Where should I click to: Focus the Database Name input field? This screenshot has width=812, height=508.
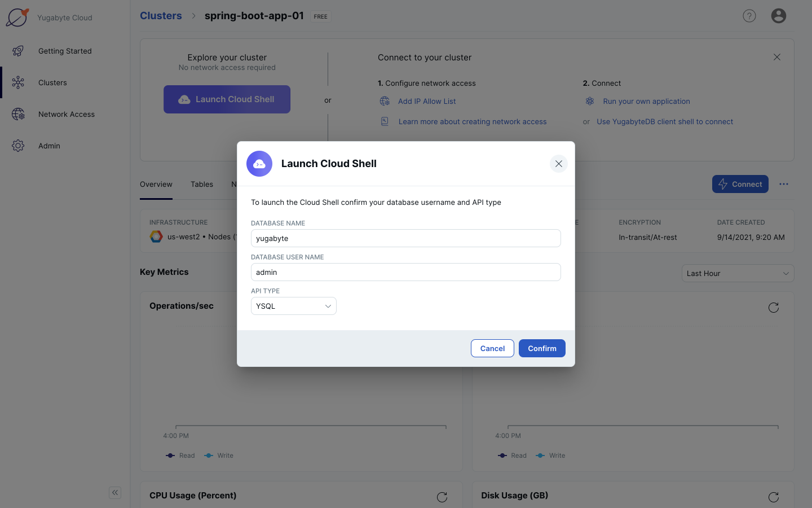[405, 238]
